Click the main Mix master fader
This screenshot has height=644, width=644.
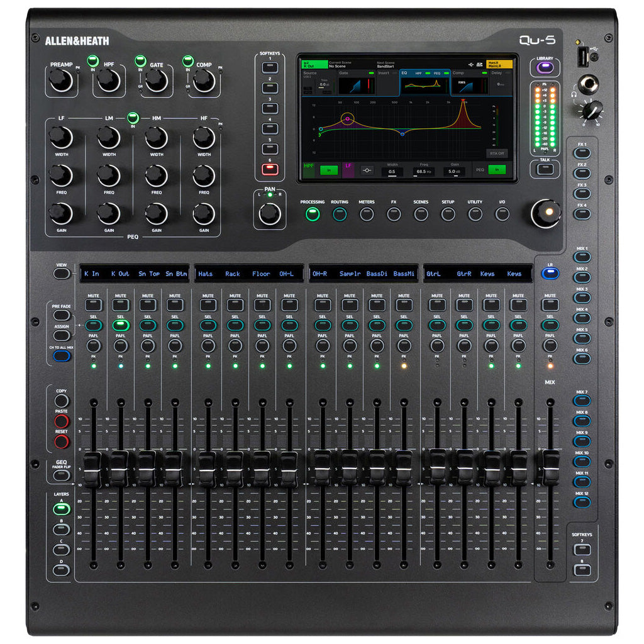click(x=550, y=467)
